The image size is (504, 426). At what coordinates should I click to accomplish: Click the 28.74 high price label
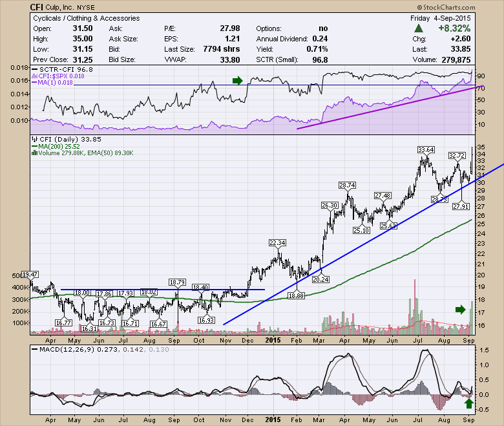347,185
